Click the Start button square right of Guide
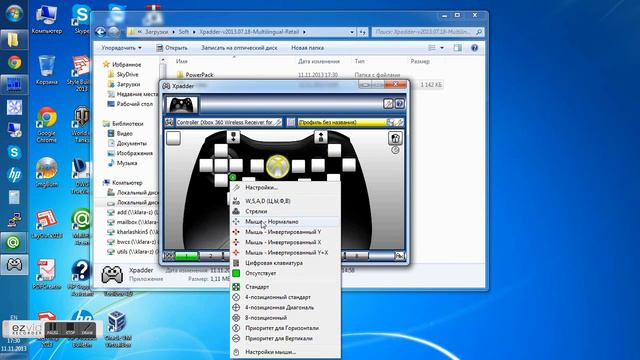 tap(298, 166)
